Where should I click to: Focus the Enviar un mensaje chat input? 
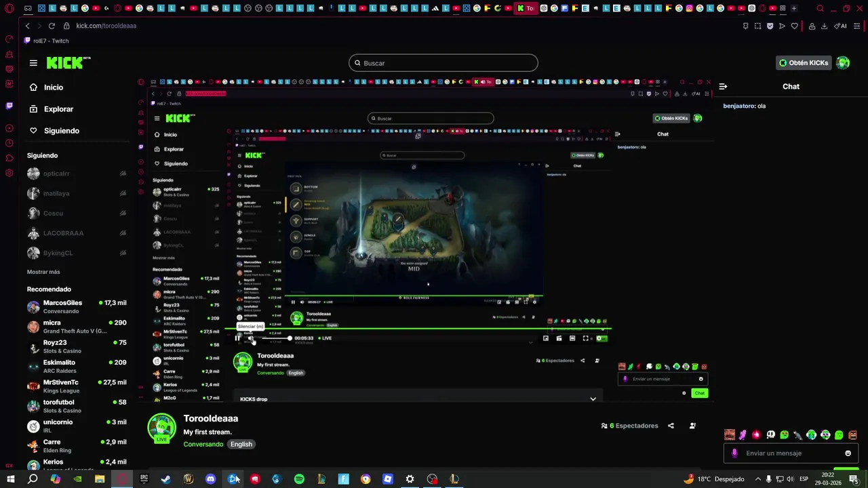coord(791,453)
